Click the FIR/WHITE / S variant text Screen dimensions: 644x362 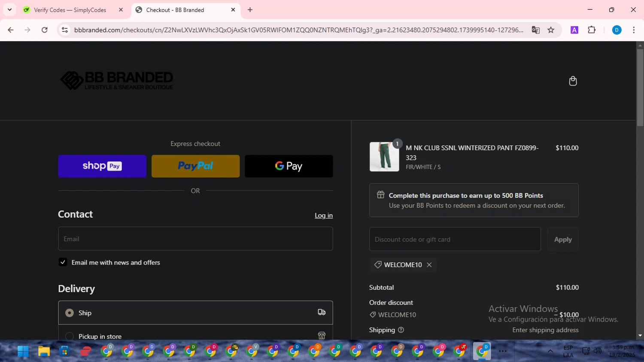click(x=423, y=167)
